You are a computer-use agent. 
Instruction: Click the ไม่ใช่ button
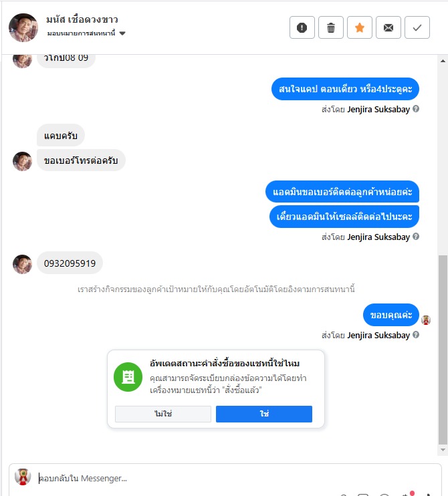(x=163, y=414)
